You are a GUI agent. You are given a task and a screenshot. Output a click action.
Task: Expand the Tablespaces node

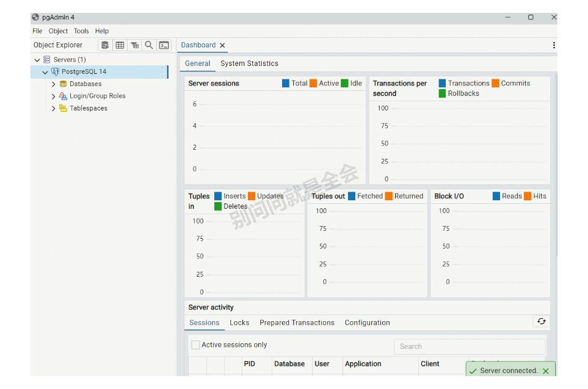click(53, 109)
